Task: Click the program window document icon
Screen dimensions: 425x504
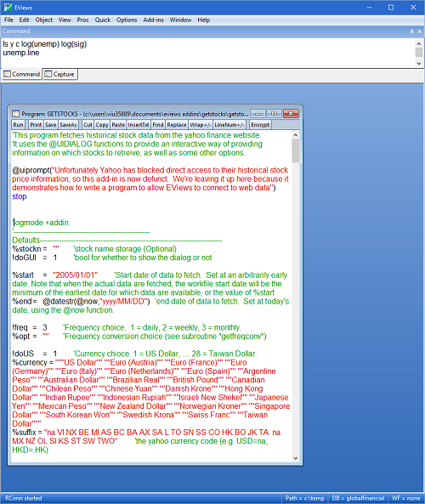Action: (x=15, y=114)
